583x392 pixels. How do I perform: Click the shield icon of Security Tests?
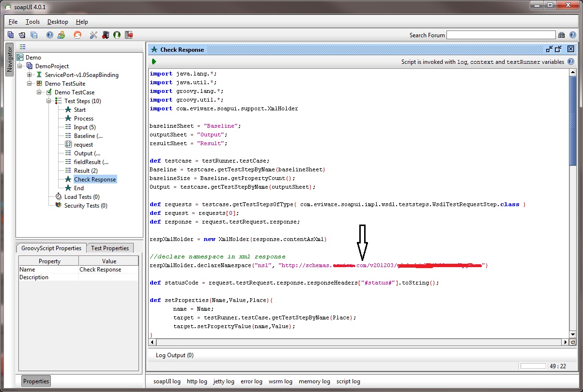[59, 206]
